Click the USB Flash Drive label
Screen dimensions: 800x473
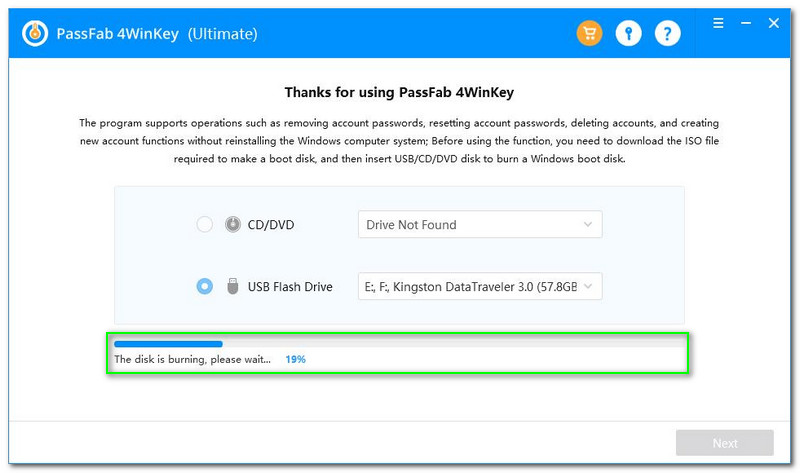[x=290, y=287]
